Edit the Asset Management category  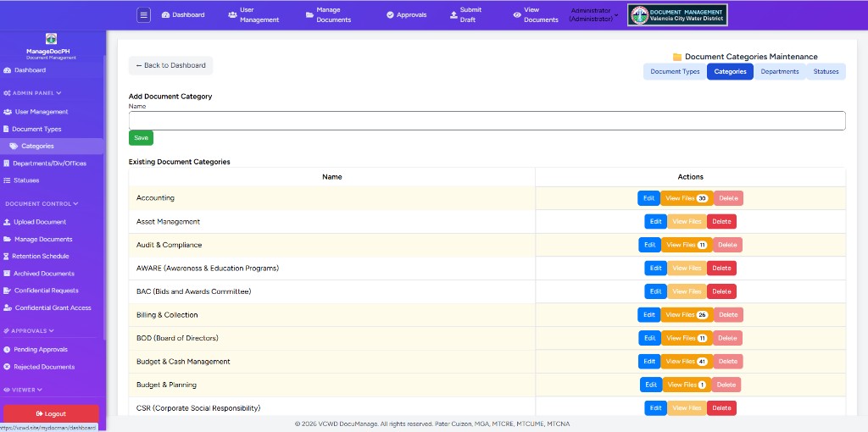[655, 221]
